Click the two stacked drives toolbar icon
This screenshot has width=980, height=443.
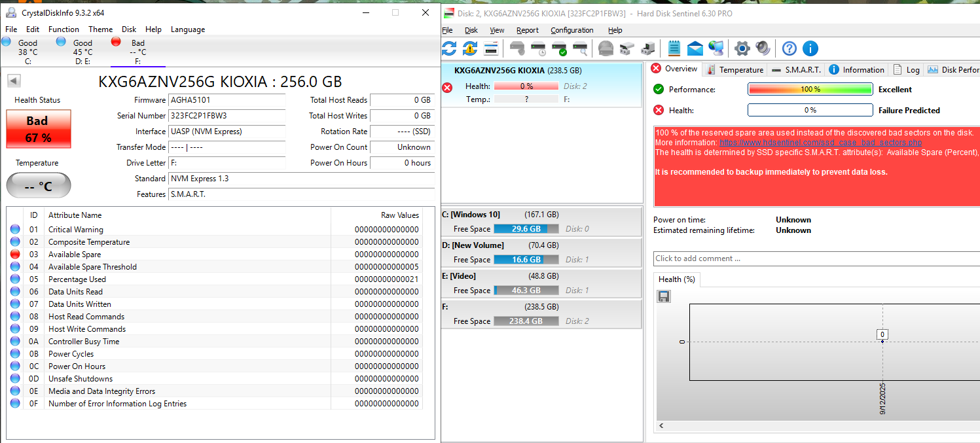click(x=627, y=48)
